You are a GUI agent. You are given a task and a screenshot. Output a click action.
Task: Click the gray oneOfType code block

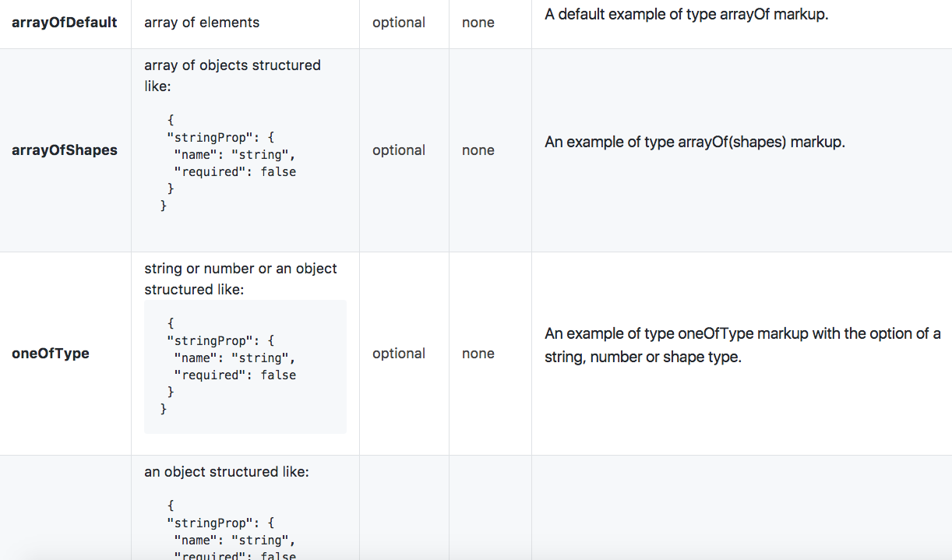click(245, 367)
